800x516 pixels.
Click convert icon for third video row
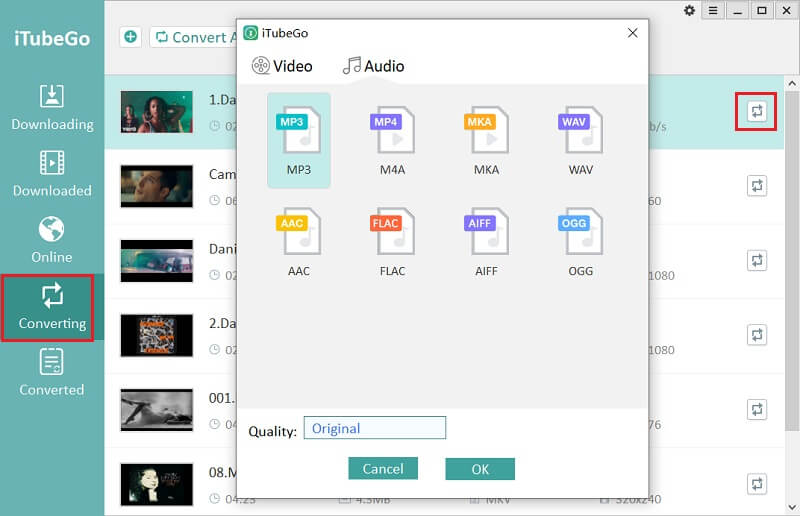(757, 260)
